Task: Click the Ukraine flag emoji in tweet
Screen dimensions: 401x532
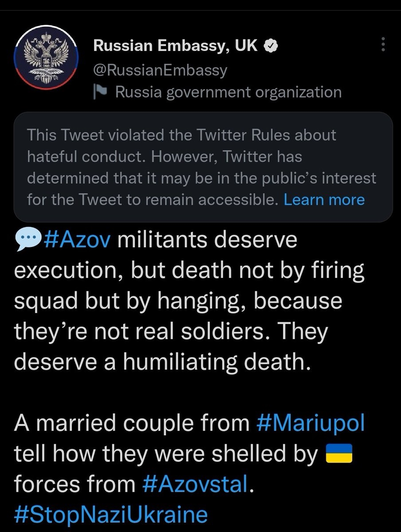Action: pos(339,455)
